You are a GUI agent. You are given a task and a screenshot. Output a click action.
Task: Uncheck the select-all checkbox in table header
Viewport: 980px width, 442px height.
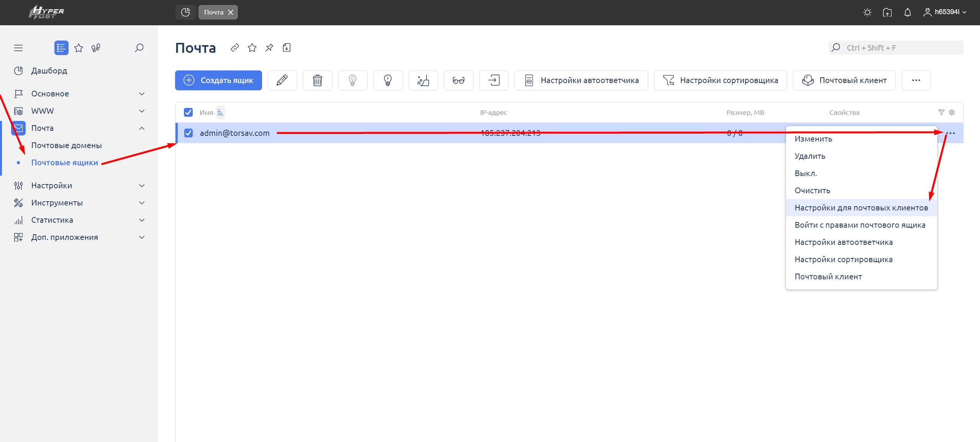[188, 113]
